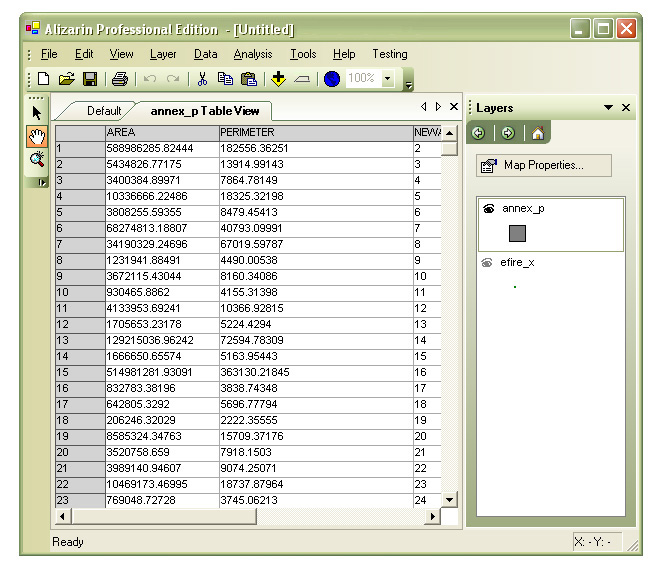The height and width of the screenshot is (574, 662).
Task: Click perimeter cell 363130.21845
Action: tap(316, 373)
